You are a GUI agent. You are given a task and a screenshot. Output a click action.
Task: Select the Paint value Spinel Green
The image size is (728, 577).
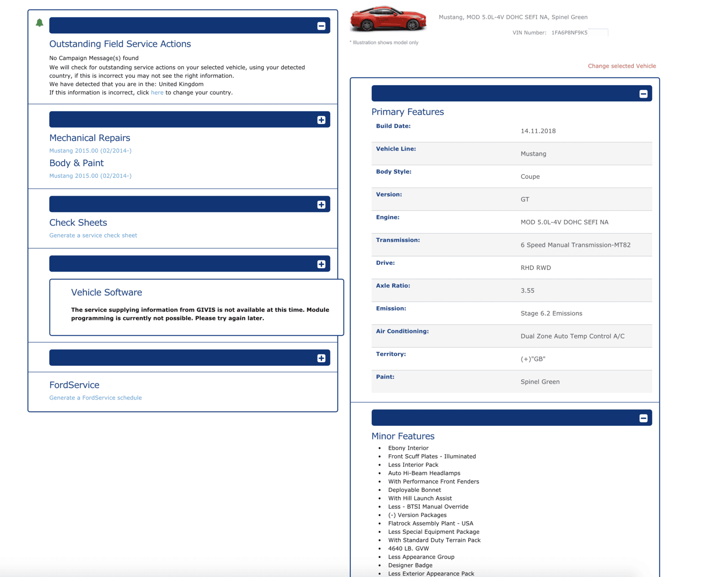pos(540,382)
